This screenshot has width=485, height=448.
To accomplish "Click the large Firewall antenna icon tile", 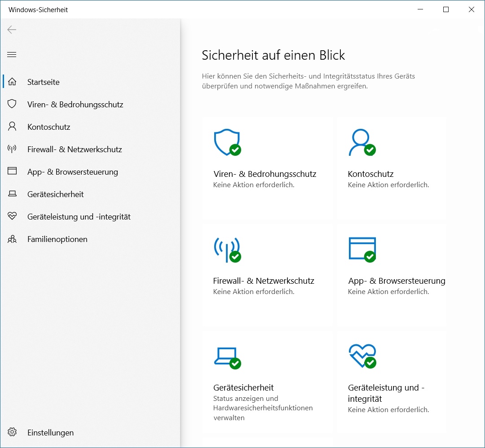I will [x=227, y=250].
